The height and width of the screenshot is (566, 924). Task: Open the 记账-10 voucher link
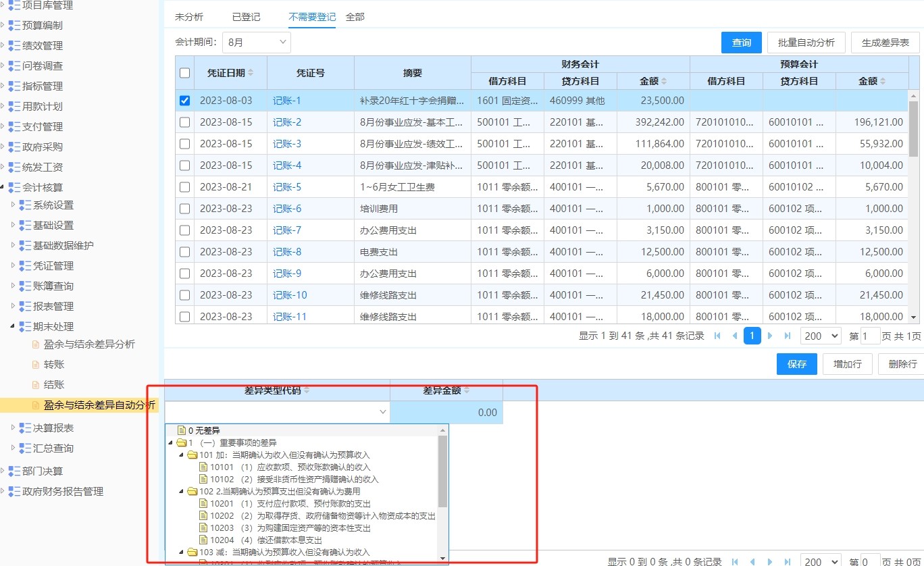[290, 295]
